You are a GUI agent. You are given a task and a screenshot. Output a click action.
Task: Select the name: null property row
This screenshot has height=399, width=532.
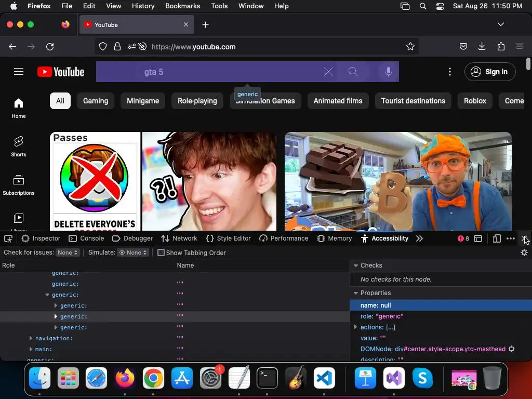(441, 305)
